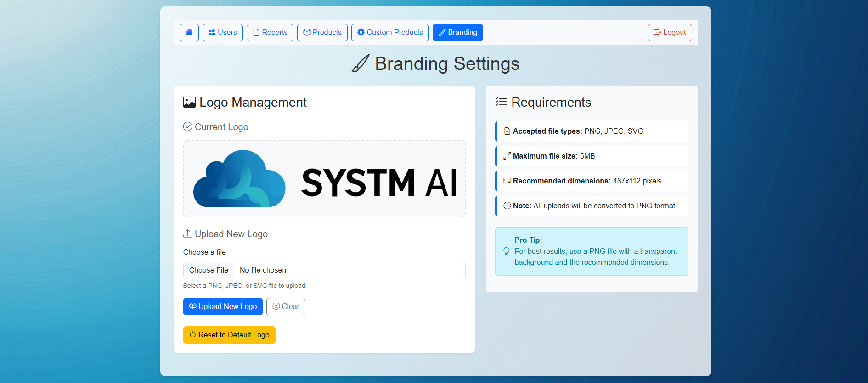868x383 pixels.
Task: Click the lightbulb icon in Pro Tip
Action: (506, 251)
